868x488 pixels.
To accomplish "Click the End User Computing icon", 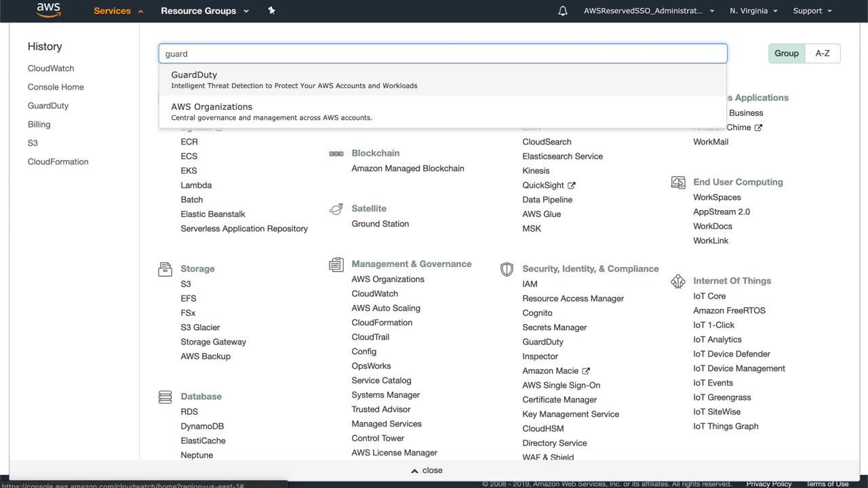I will point(677,182).
